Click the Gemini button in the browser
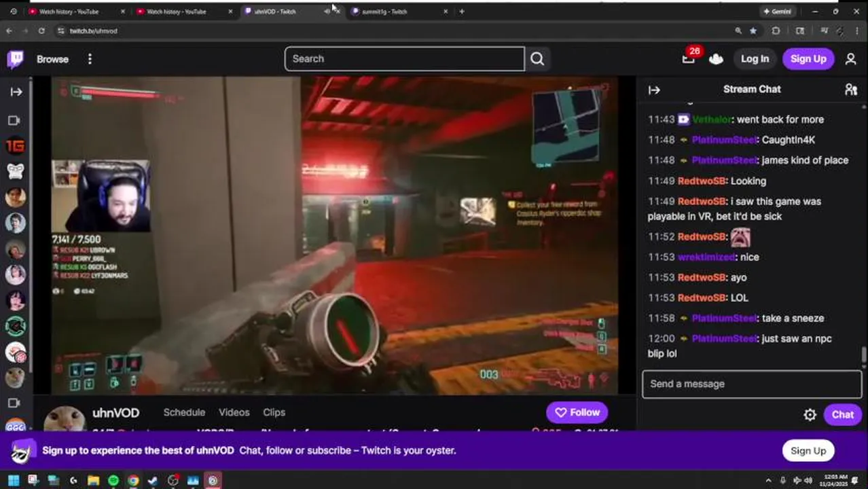The height and width of the screenshot is (489, 868). tap(777, 12)
